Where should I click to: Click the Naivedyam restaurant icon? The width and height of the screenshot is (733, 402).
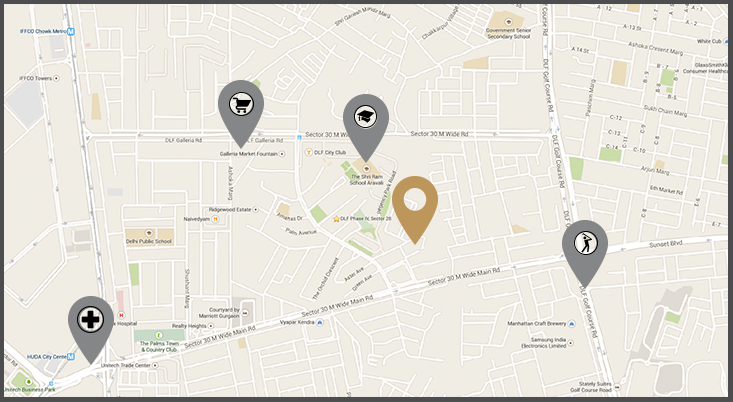pyautogui.click(x=216, y=219)
